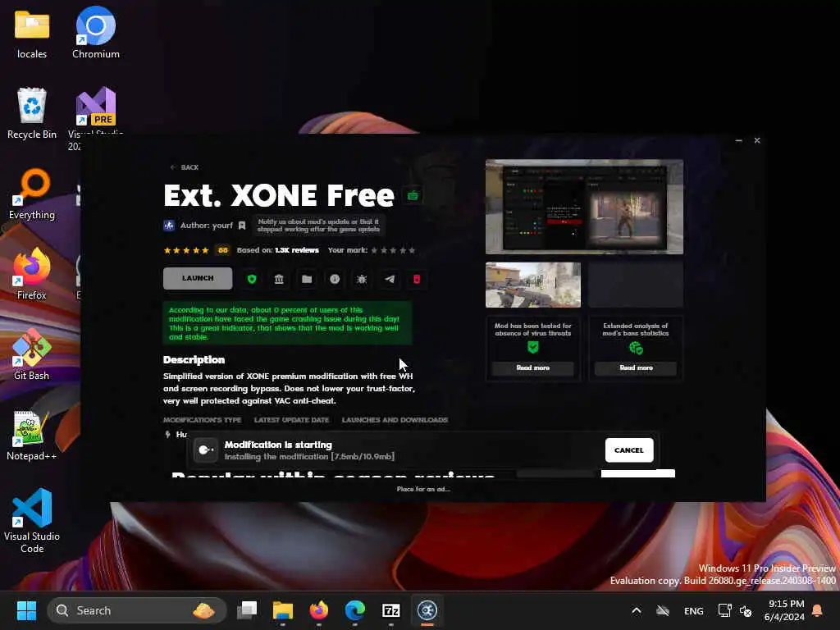The width and height of the screenshot is (840, 630).
Task: Click the green shield security icon
Action: (252, 279)
